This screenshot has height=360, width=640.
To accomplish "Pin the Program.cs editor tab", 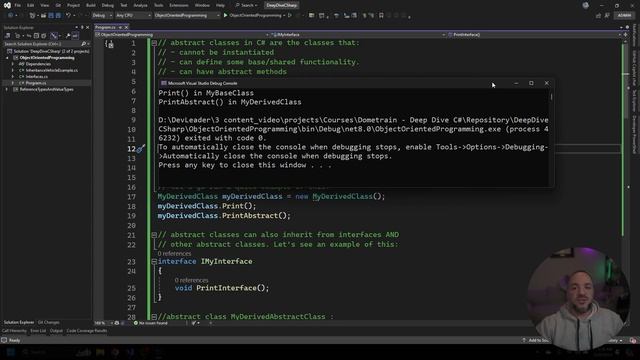I will coord(120,27).
